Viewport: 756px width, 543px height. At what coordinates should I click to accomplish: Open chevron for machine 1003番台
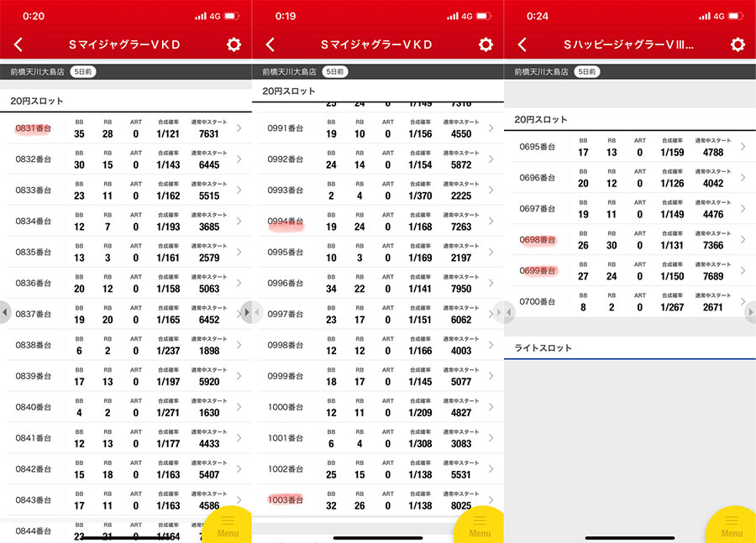point(491,500)
